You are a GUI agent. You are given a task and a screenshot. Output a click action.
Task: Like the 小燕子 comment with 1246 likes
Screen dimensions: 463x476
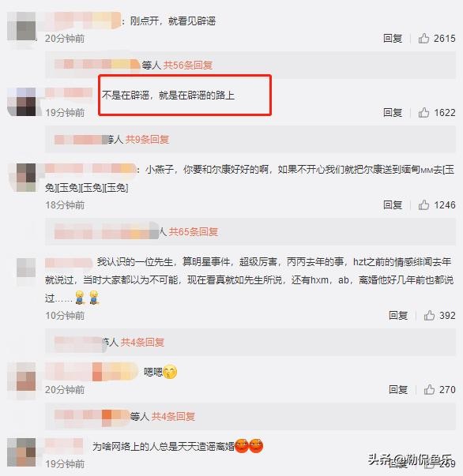423,205
